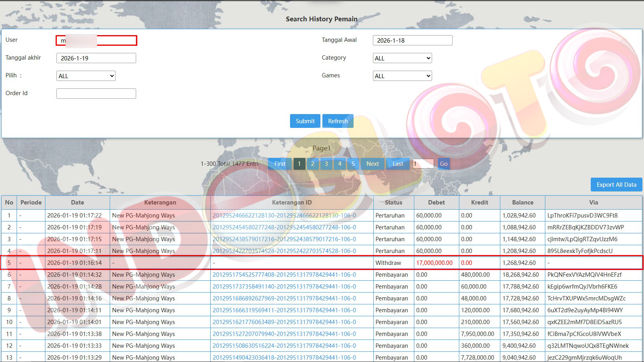
Task: Open the Pilih dropdown
Action: pos(86,76)
